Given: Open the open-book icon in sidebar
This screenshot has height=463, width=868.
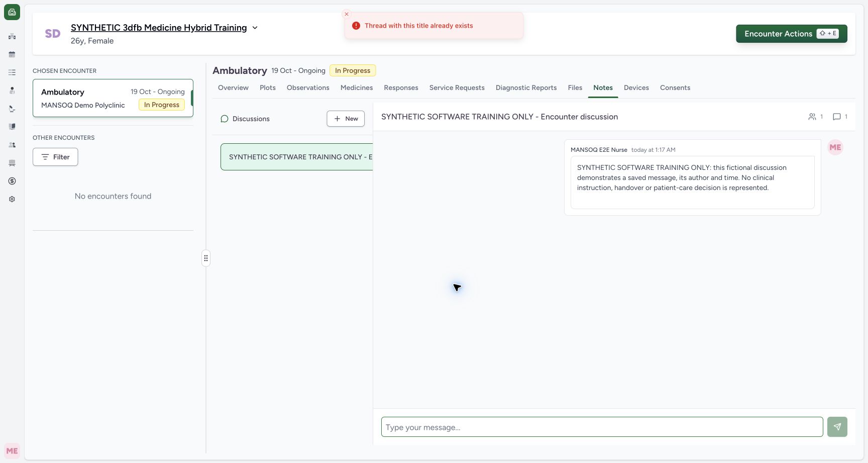Looking at the screenshot, I should (x=12, y=127).
